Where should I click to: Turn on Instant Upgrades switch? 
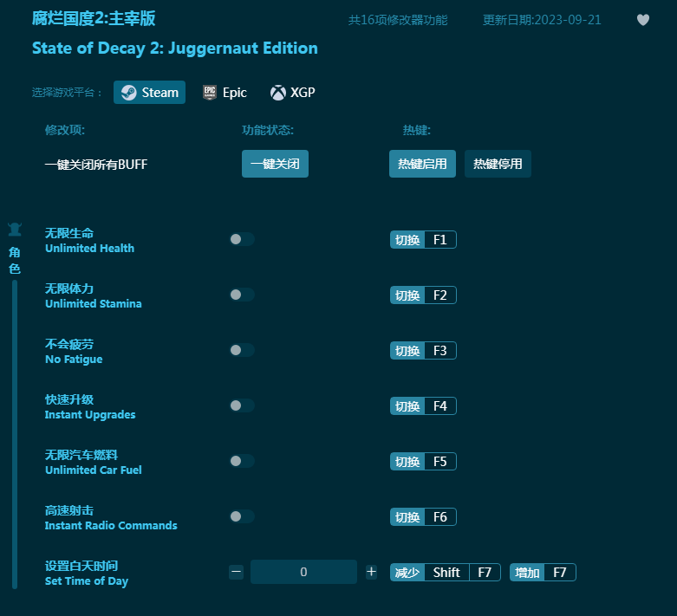point(242,405)
